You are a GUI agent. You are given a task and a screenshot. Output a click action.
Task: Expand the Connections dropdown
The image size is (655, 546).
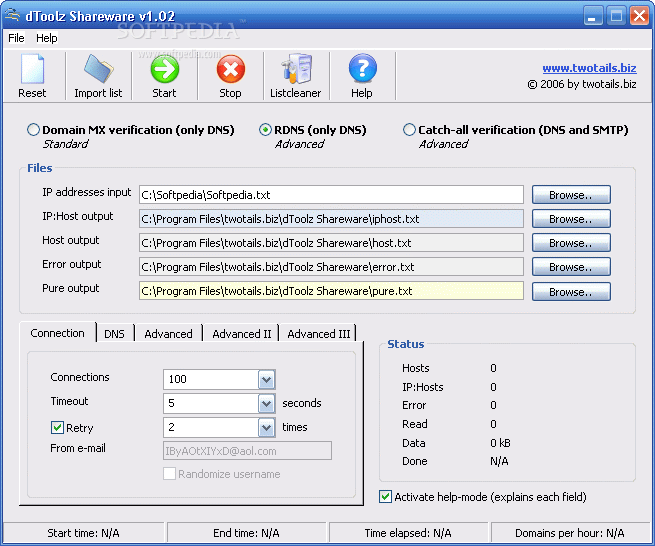point(266,380)
